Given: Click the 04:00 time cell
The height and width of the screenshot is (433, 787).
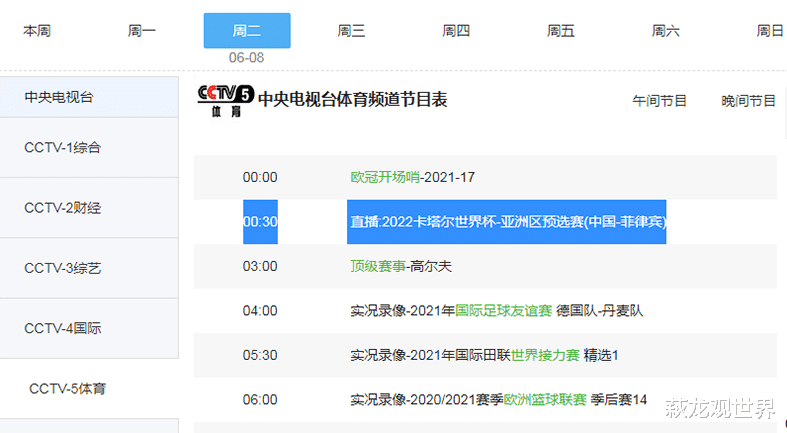Looking at the screenshot, I should coord(260,311).
